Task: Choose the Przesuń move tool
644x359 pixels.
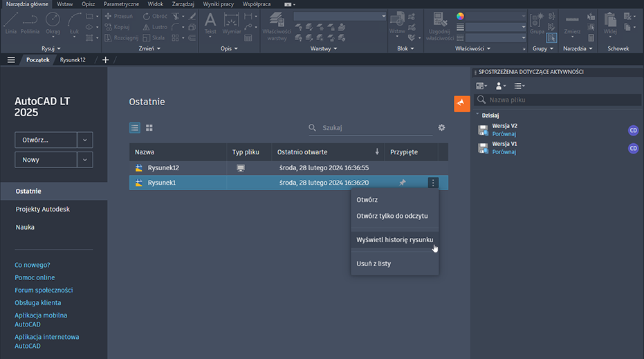Action: tap(119, 16)
